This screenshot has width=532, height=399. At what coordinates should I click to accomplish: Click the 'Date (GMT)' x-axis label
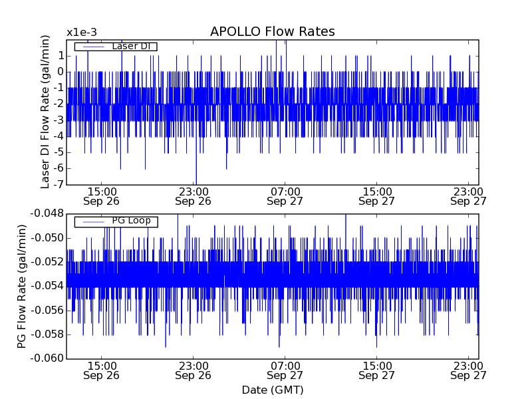[x=273, y=390]
